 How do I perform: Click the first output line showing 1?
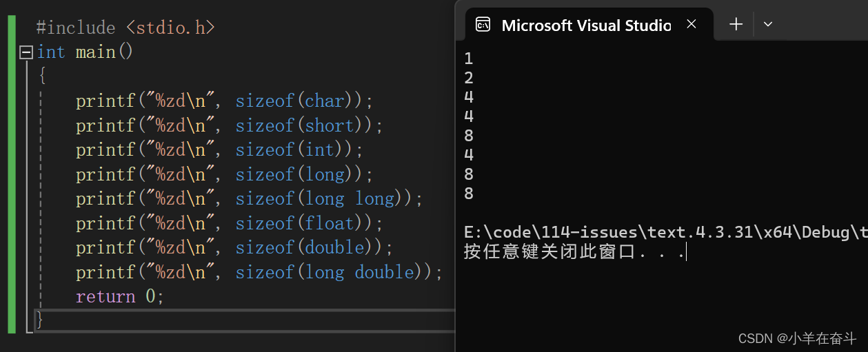coord(469,59)
